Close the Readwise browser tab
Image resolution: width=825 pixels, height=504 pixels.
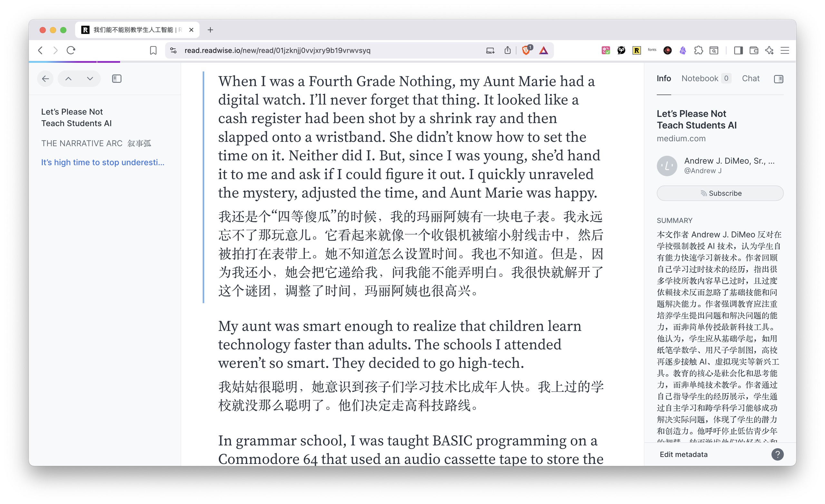[191, 30]
